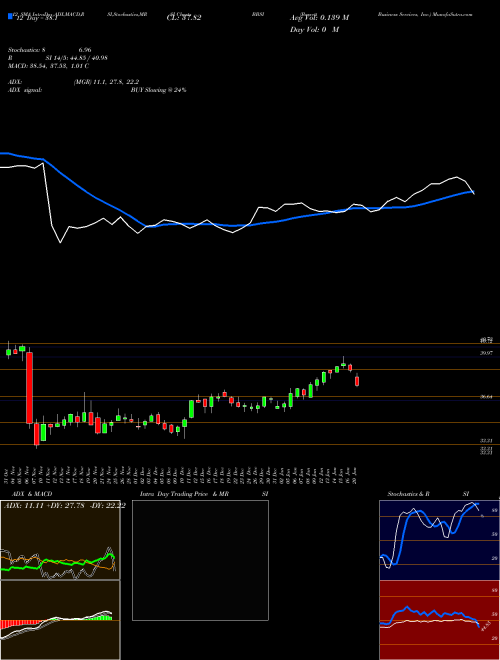Click the 'BUY Slowing @ 24%' signal text
The height and width of the screenshot is (660, 500).
tap(158, 90)
